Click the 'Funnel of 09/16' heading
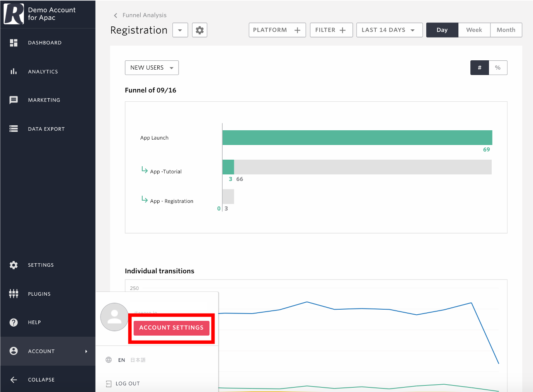This screenshot has height=392, width=533. (150, 90)
